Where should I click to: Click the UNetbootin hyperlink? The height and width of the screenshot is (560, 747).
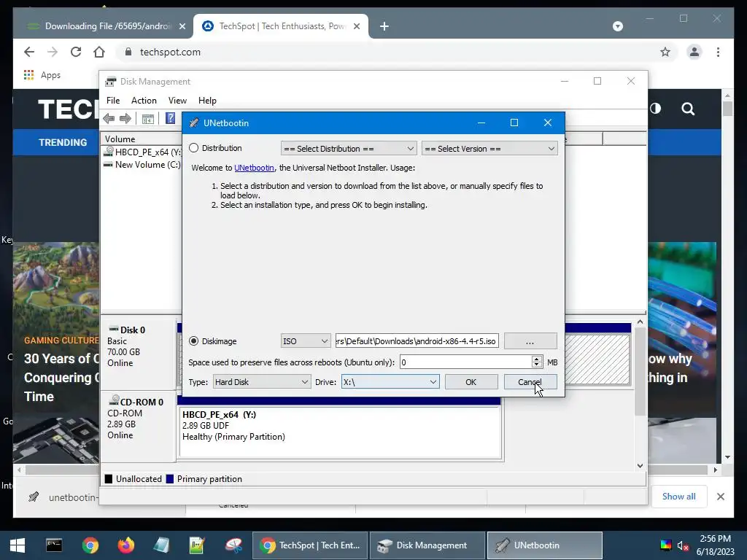pos(254,168)
